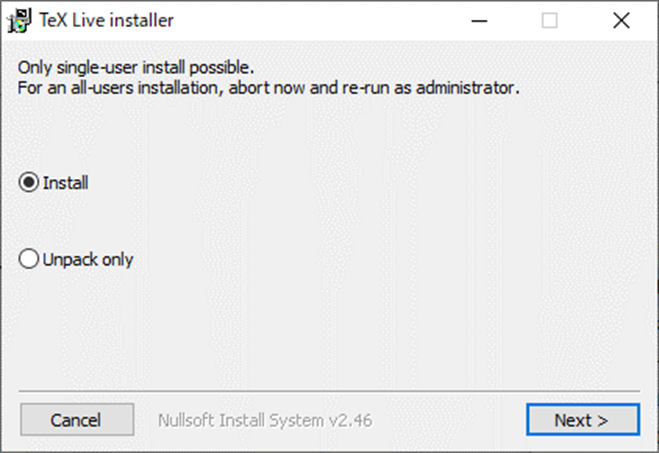Minimize the TeX Live installer window
The height and width of the screenshot is (453, 659).
[479, 21]
